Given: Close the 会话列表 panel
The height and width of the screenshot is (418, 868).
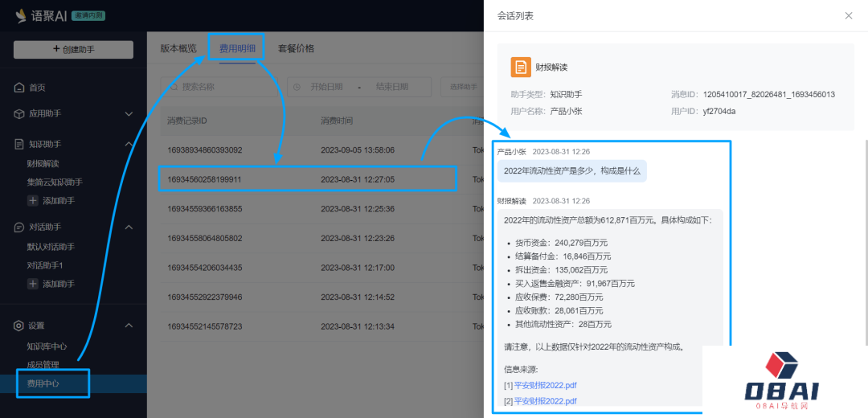Looking at the screenshot, I should pos(849,15).
